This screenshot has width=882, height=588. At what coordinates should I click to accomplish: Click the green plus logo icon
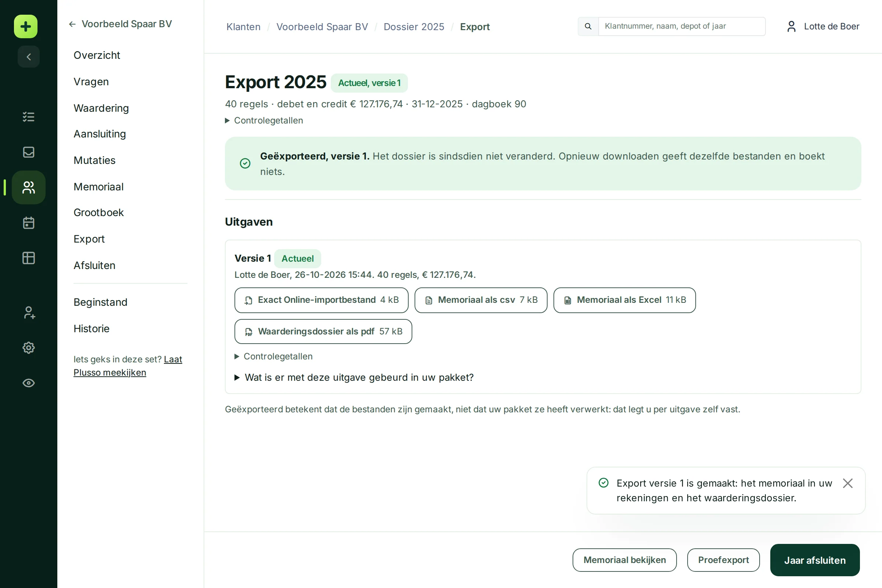(x=25, y=26)
